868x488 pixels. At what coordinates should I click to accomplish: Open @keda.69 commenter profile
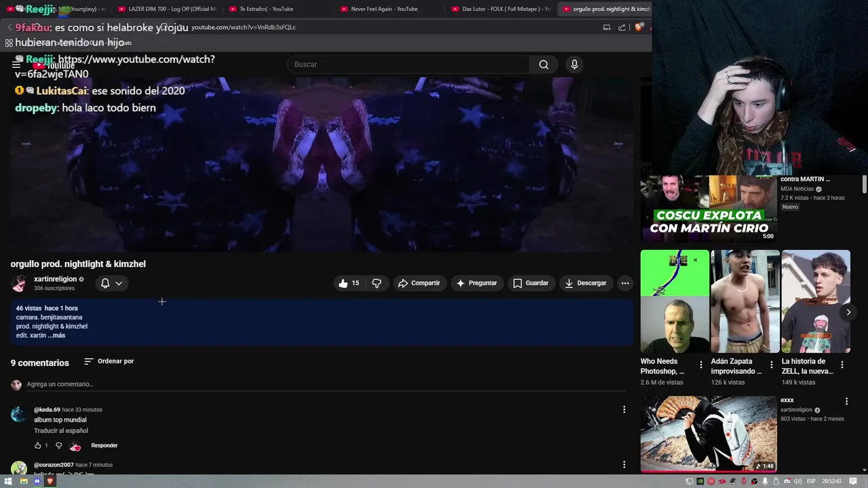[x=47, y=410]
